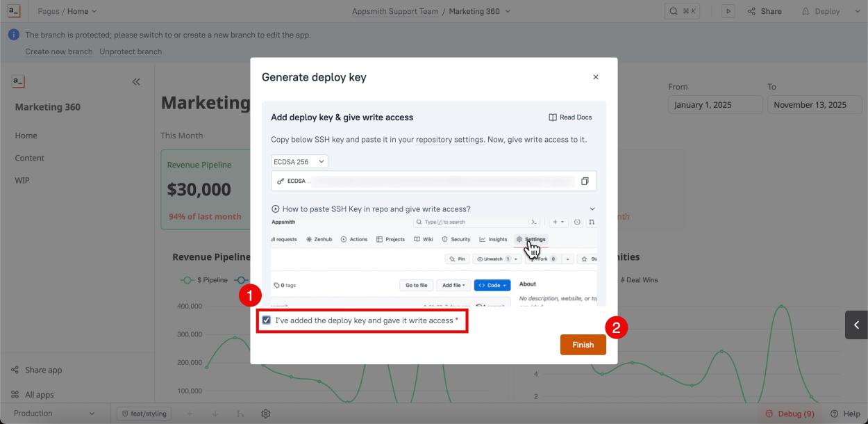The image size is (868, 424).
Task: Click the Finish button
Action: tap(583, 344)
